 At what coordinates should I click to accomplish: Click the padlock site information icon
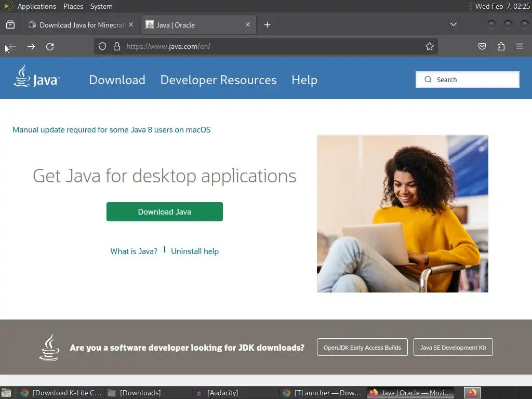point(117,46)
